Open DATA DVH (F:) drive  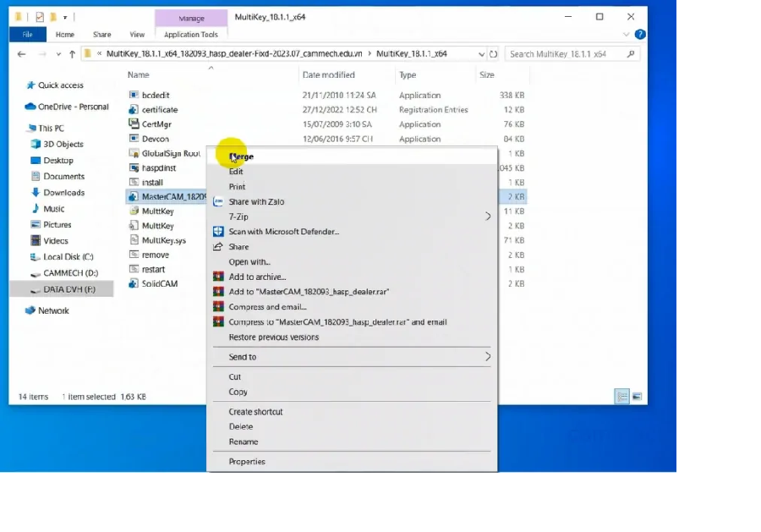(69, 289)
